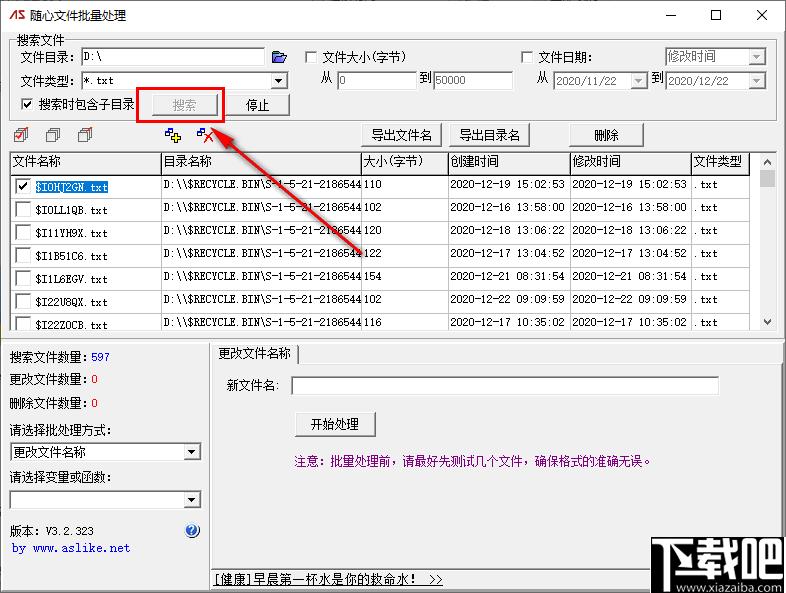The image size is (786, 593).
Task: Open the blue question mark help icon
Action: click(x=192, y=530)
